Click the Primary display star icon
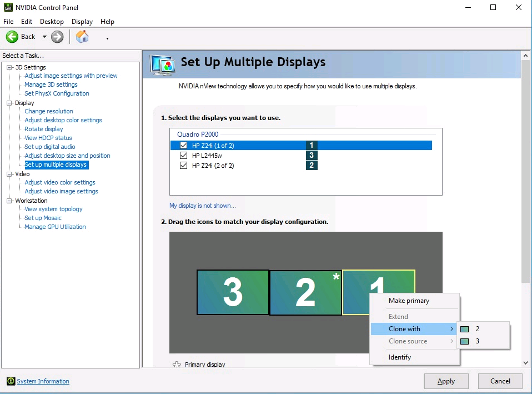Viewport: 532px width, 394px height. coord(177,365)
